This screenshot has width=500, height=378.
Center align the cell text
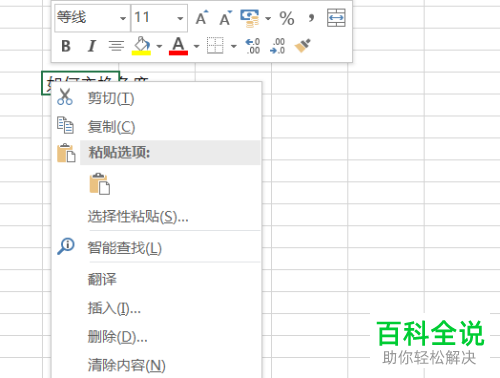[x=116, y=46]
